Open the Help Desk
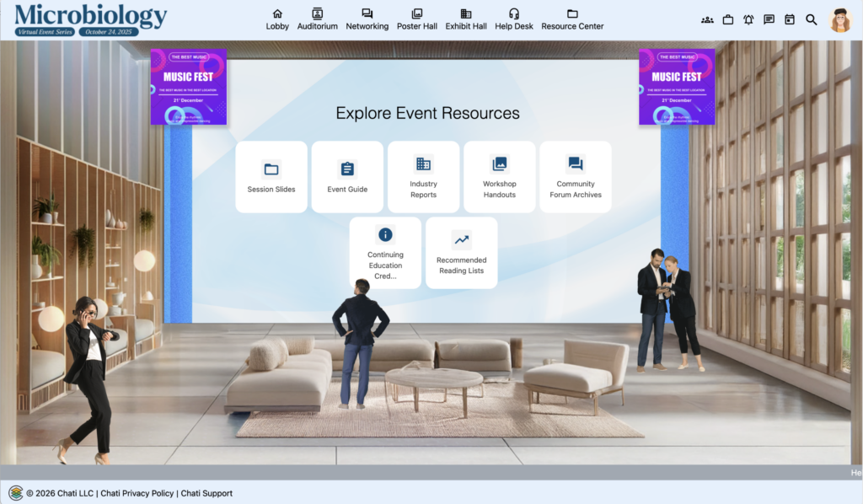This screenshot has width=863, height=504. pos(513,19)
